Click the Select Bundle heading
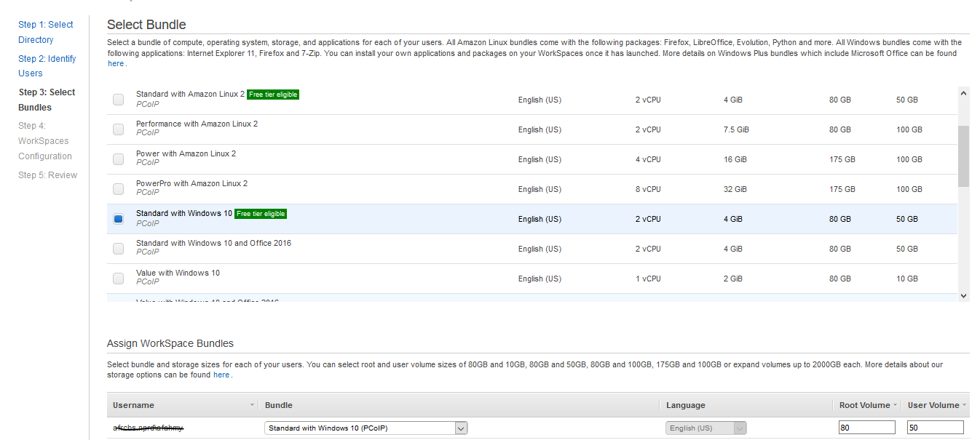980x440 pixels. [x=146, y=25]
